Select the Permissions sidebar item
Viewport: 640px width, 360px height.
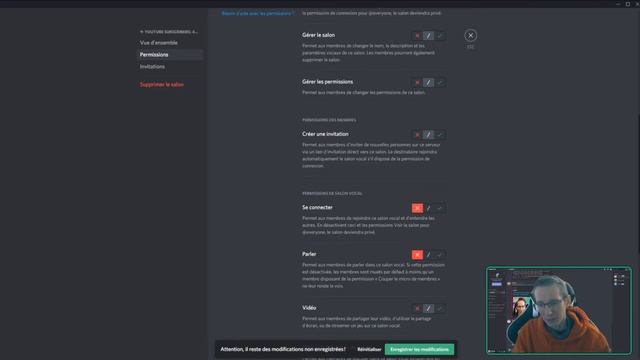(x=170, y=55)
